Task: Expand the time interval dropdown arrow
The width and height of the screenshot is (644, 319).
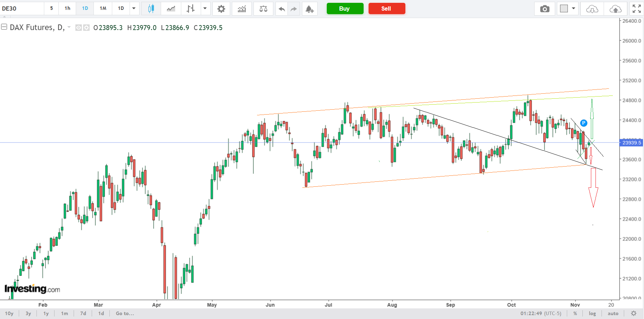Action: point(134,8)
